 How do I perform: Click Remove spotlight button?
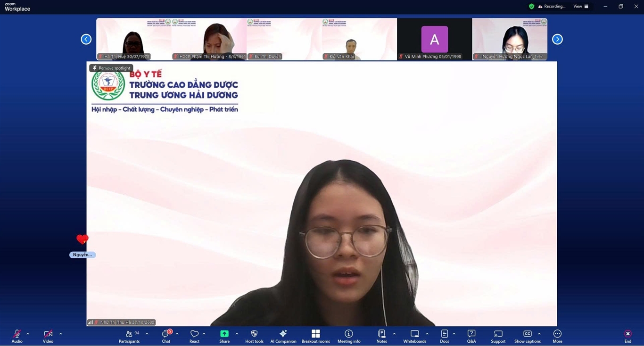pos(111,68)
